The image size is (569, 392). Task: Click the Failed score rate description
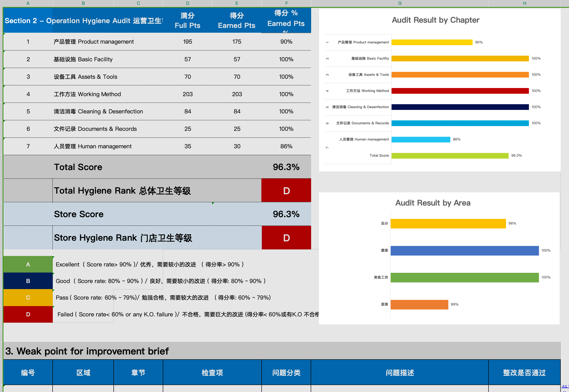[188, 314]
